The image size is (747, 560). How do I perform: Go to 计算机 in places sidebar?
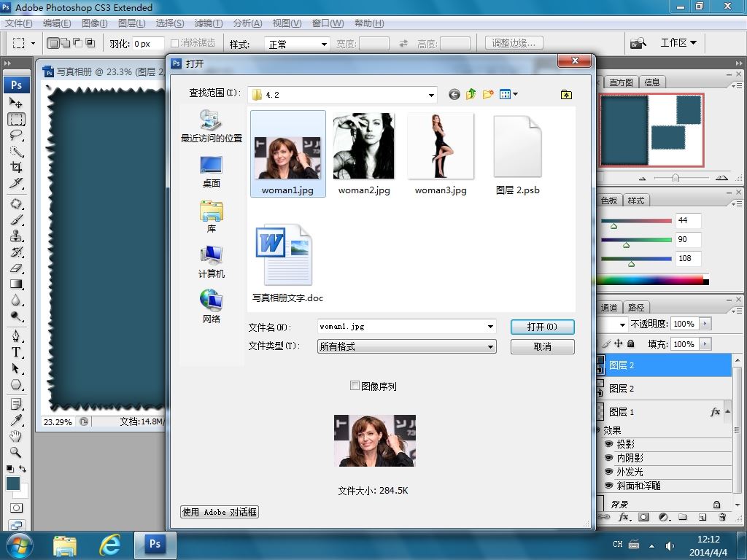(211, 262)
